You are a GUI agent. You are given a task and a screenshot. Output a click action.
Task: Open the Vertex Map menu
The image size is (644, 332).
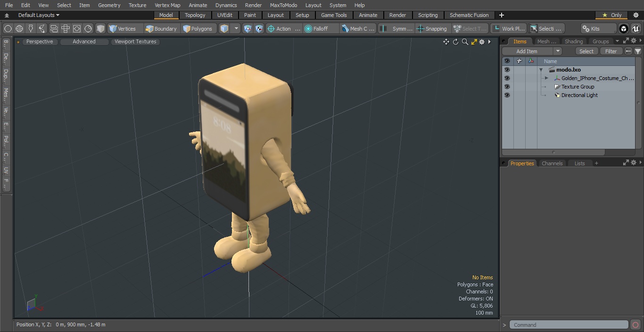pyautogui.click(x=167, y=5)
